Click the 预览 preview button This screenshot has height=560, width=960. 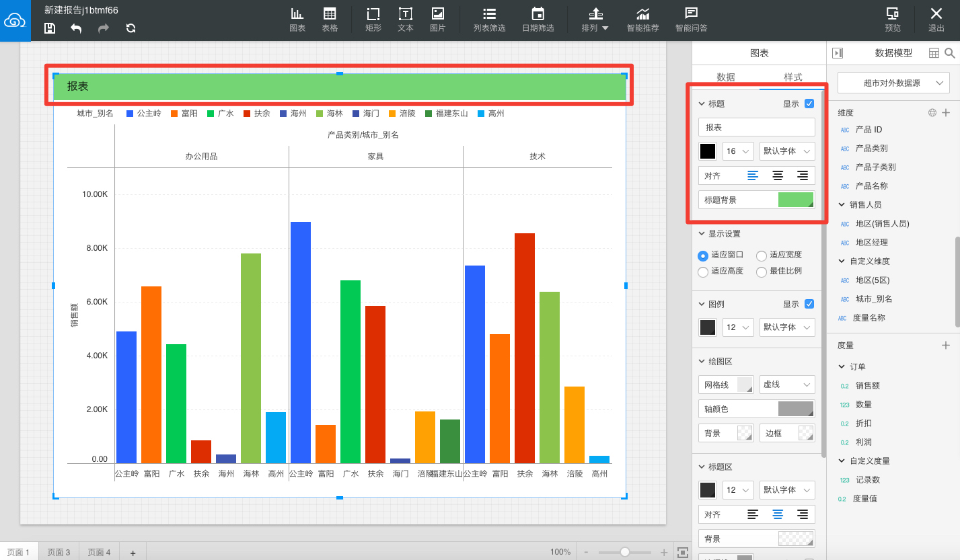(893, 20)
